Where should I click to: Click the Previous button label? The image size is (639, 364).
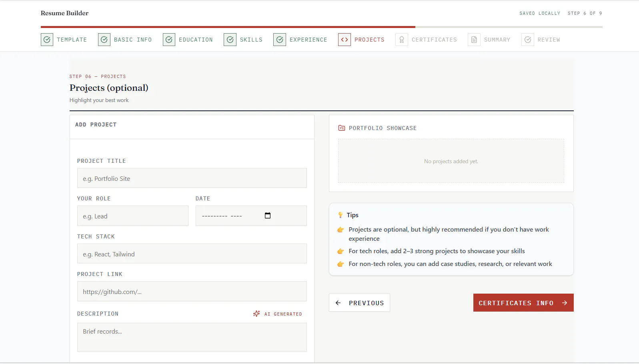(x=366, y=303)
